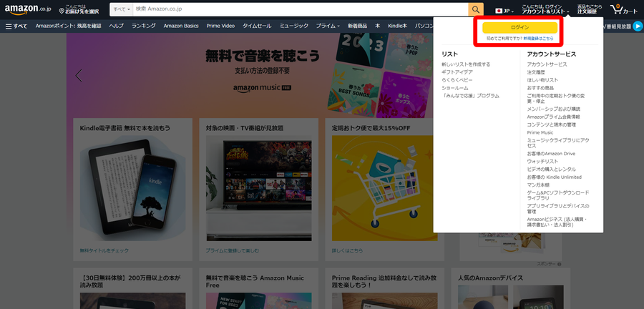This screenshot has width=644, height=309.
Task: Open the アカウント&リスト dropdown
Action: click(545, 9)
